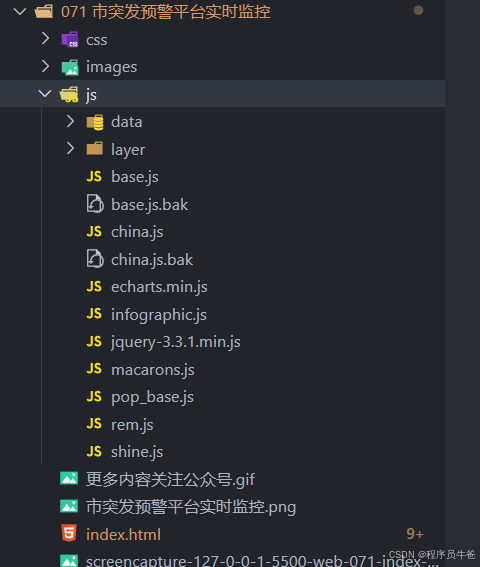The image size is (480, 567).
Task: Open the infographic.js file
Action: point(159,315)
